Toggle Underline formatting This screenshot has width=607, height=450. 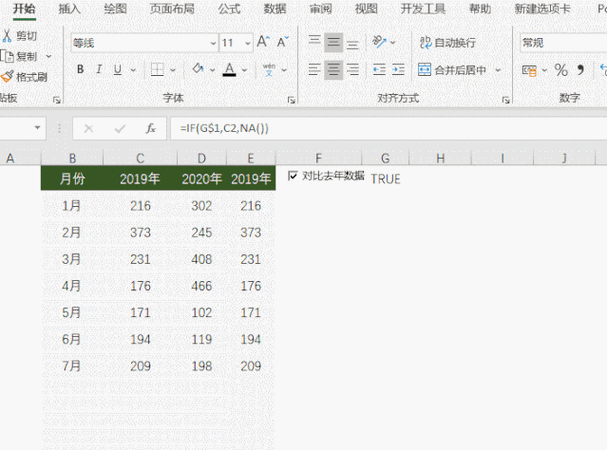tap(118, 69)
